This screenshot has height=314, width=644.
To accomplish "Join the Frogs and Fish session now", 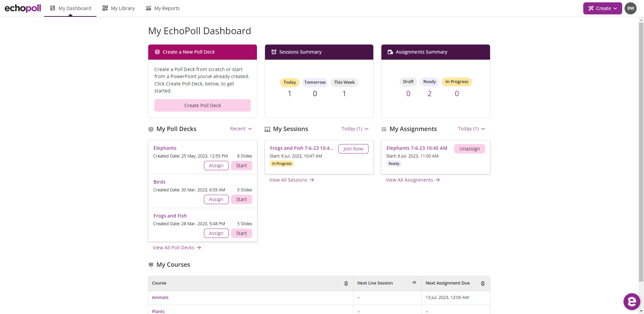I will point(354,149).
